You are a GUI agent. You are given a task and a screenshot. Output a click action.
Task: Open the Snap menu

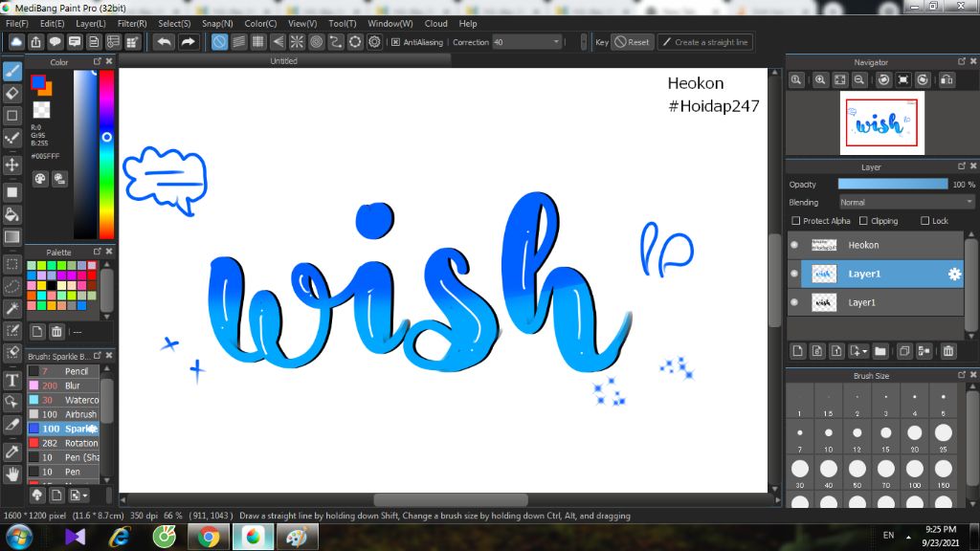(x=217, y=23)
